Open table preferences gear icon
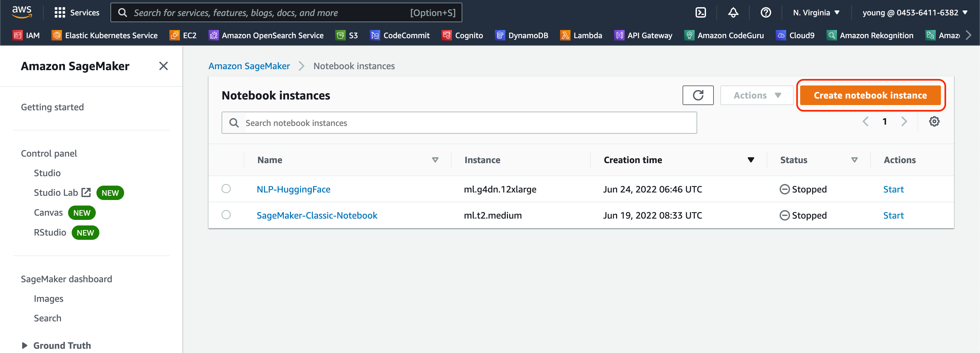 [x=934, y=121]
